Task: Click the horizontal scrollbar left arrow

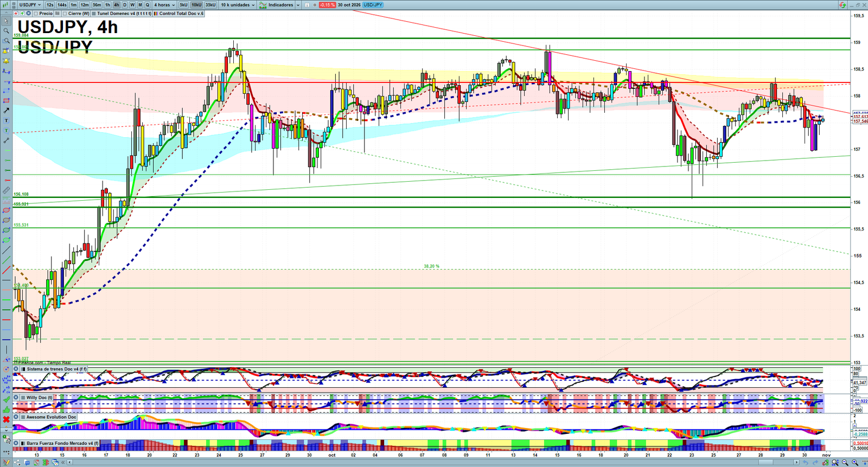Action: 69,462
